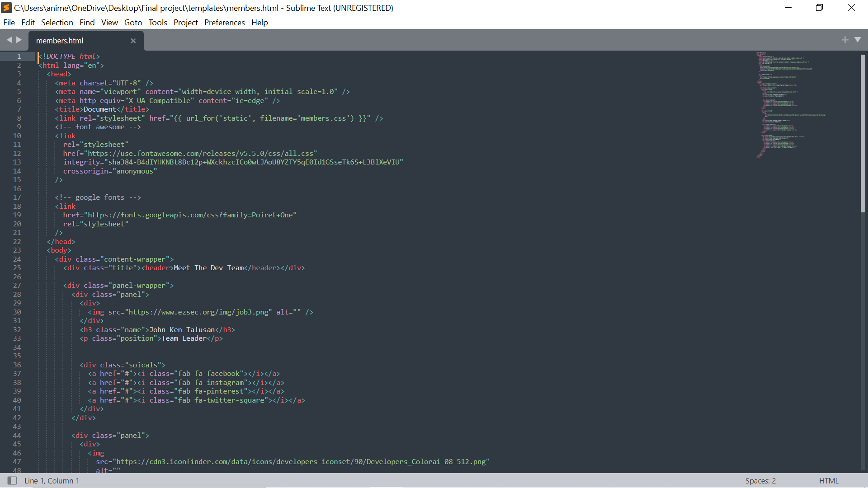Viewport: 868px width, 488px height.
Task: Open the File menu
Action: (x=9, y=23)
